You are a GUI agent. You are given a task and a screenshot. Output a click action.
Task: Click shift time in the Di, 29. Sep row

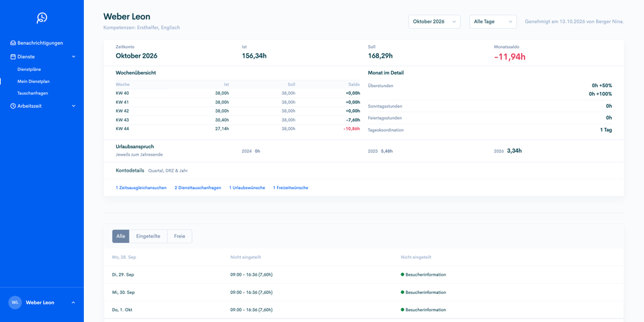[x=252, y=274]
